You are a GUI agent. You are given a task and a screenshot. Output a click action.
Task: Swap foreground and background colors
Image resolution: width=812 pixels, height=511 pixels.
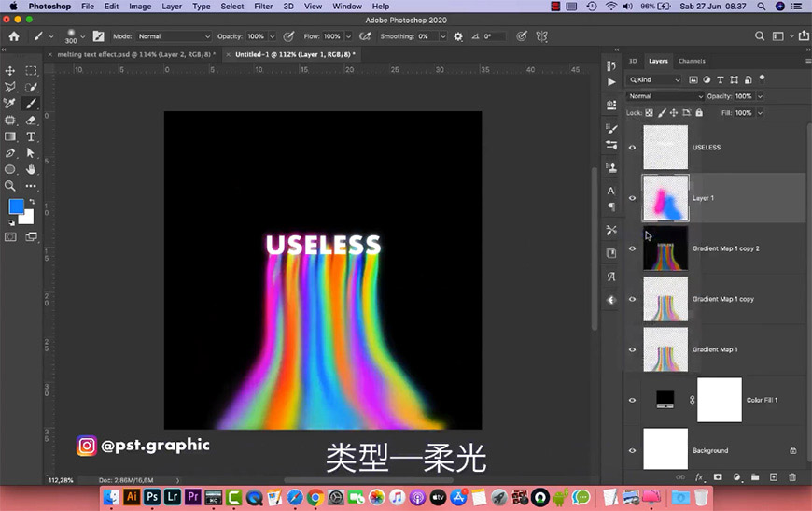coord(32,201)
